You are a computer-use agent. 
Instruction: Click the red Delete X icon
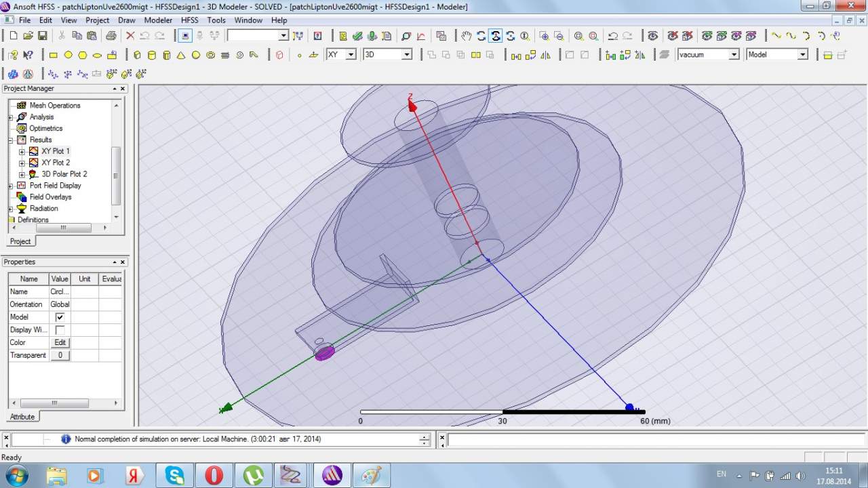pos(130,36)
